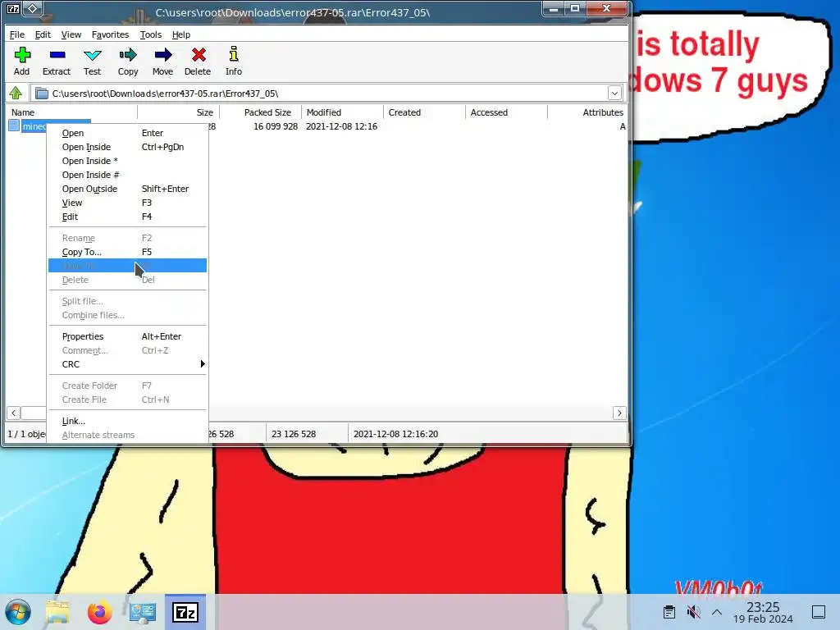Choose Link... in context menu
The image size is (840, 630).
click(x=127, y=421)
